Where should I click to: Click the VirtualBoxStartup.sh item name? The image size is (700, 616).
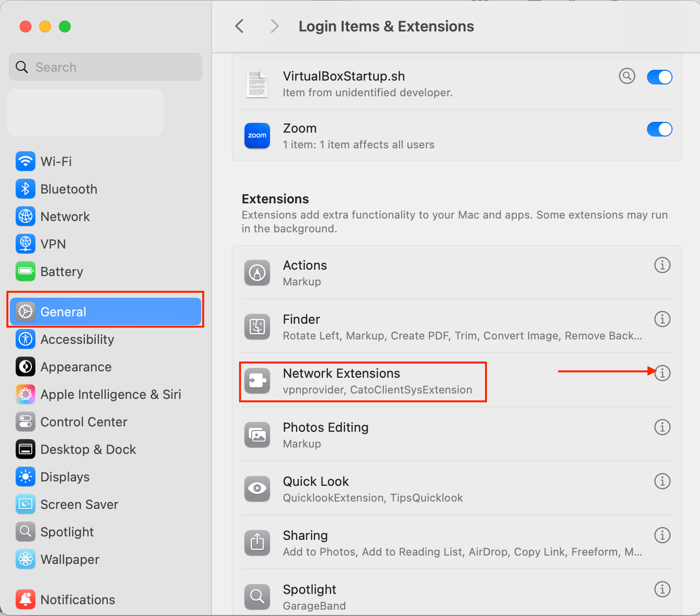tap(344, 76)
